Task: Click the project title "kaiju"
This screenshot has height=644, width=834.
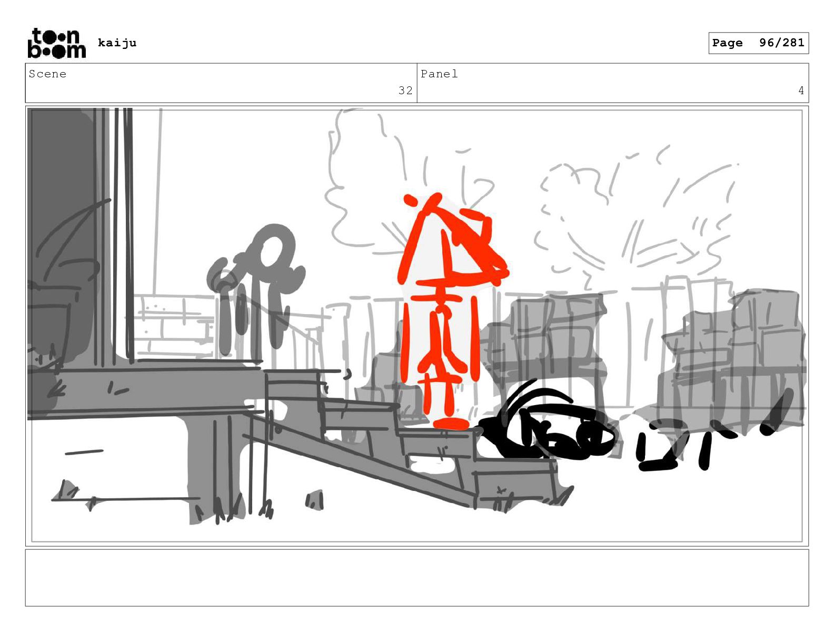Action: (x=117, y=43)
